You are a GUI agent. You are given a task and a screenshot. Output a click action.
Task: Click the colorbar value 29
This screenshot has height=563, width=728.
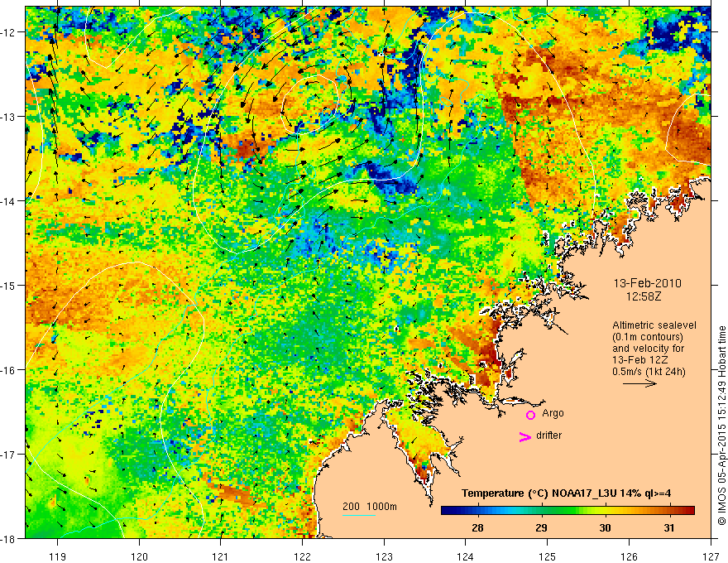point(541,527)
